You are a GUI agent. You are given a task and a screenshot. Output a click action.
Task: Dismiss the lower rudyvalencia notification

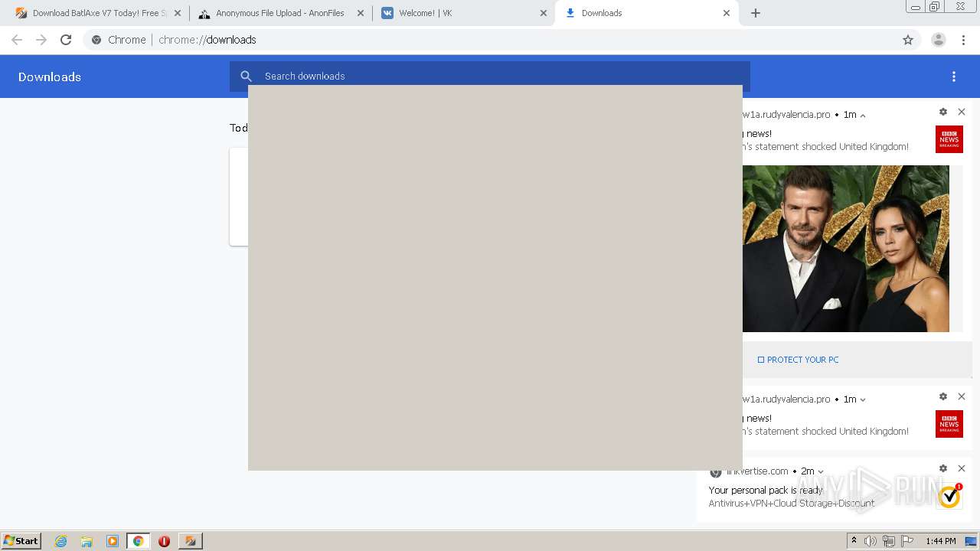pyautogui.click(x=962, y=396)
